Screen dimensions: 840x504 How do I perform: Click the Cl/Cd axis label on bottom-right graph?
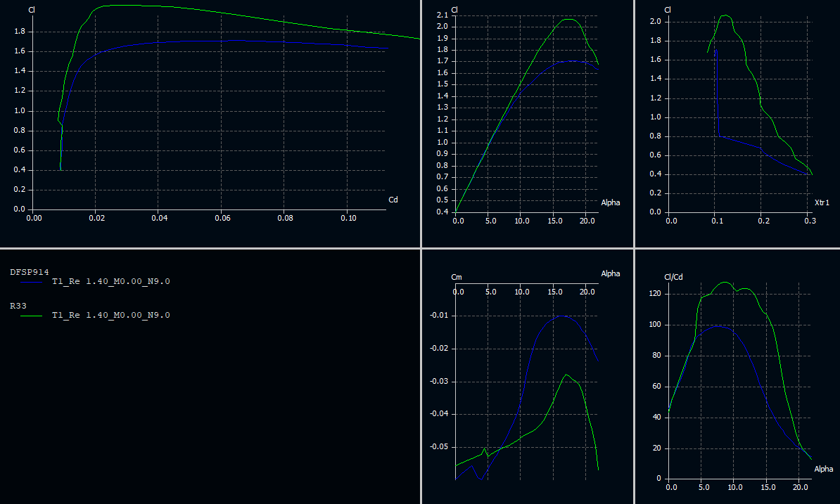point(673,277)
